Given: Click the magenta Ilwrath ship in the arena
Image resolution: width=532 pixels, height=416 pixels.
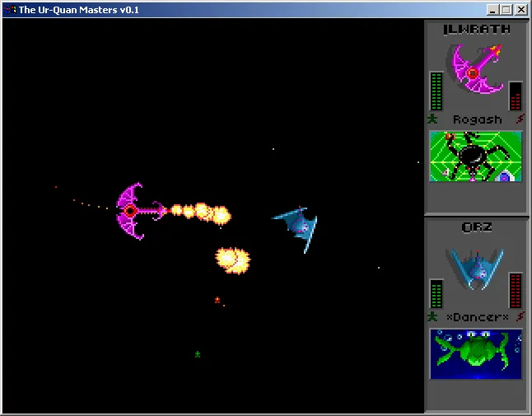Looking at the screenshot, I should pos(141,211).
